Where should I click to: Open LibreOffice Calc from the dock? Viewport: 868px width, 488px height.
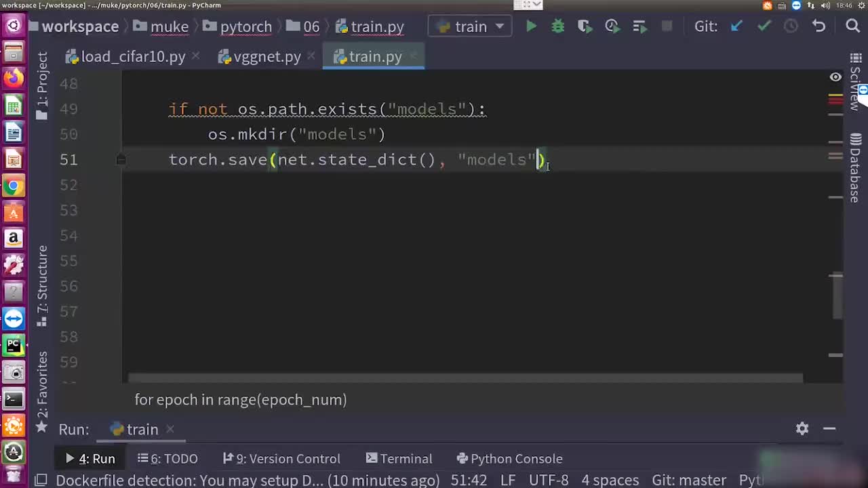[x=14, y=106]
